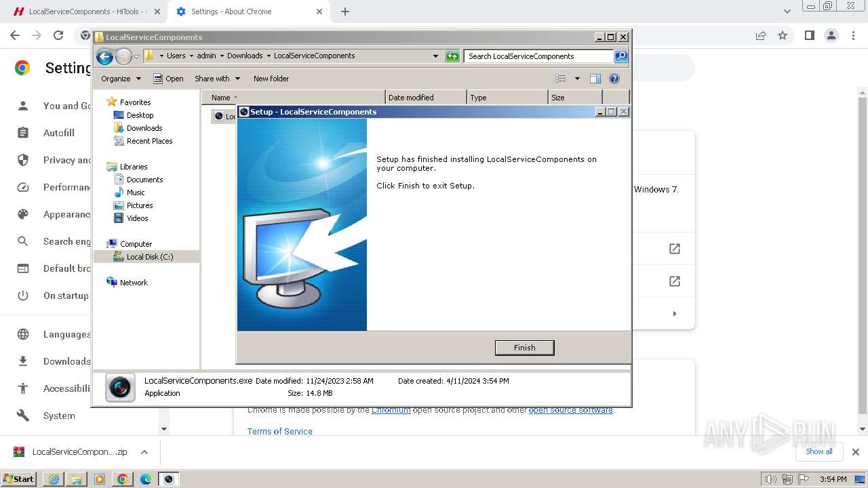The height and width of the screenshot is (488, 868).
Task: Close the downloads bar
Action: [856, 452]
